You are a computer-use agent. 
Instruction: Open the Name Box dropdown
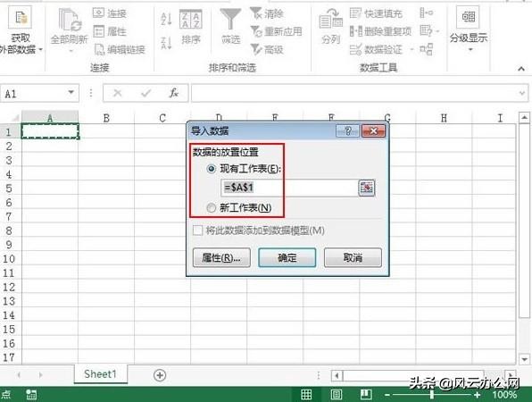pos(71,92)
